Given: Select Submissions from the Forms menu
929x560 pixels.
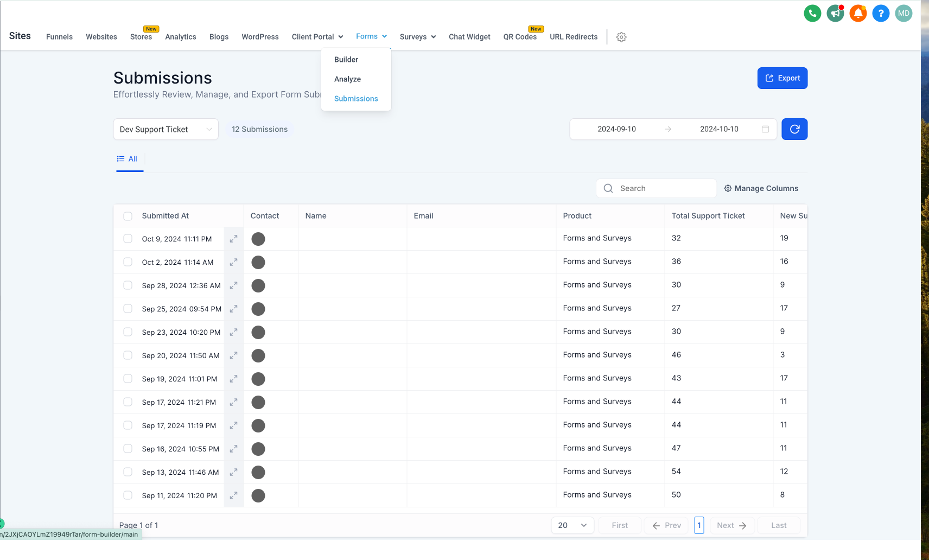Looking at the screenshot, I should (x=356, y=99).
